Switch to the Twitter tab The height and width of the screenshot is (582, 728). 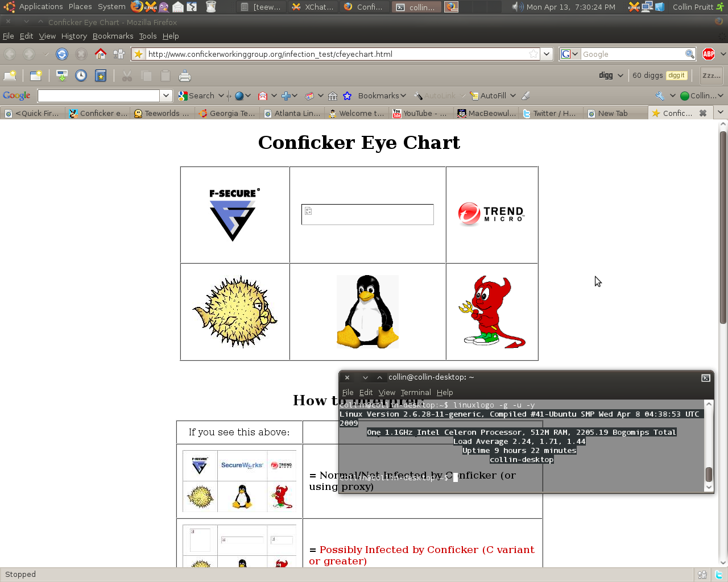(x=551, y=113)
